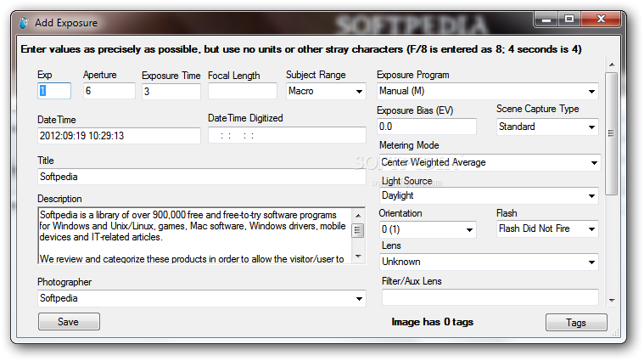Click inside the Description text box
The width and height of the screenshot is (644, 361).
[194, 235]
